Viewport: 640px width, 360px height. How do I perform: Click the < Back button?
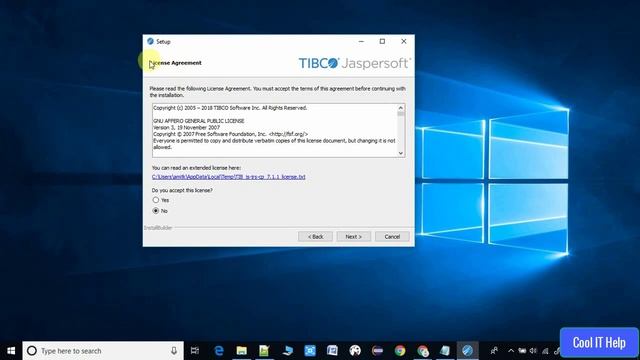tap(315, 237)
